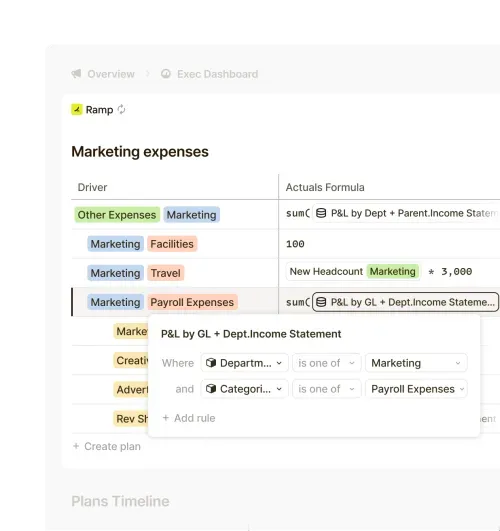The width and height of the screenshot is (500, 531).
Task: Click the Exec Dashboard gauge icon
Action: [166, 74]
